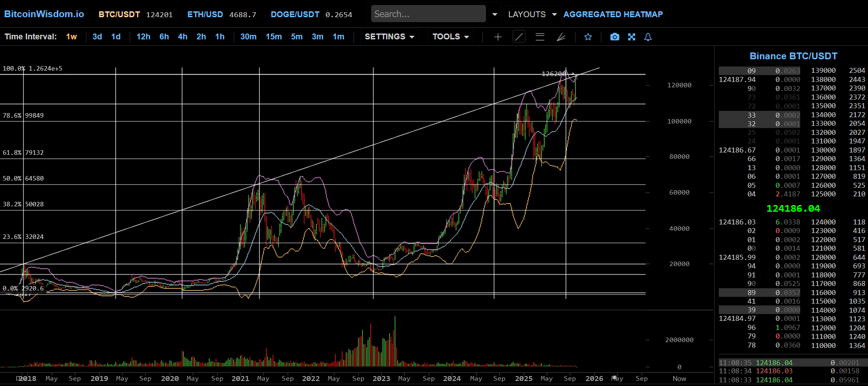Screen dimensions: 868x386
Task: Click the 100000 price axis label
Action: coord(679,121)
